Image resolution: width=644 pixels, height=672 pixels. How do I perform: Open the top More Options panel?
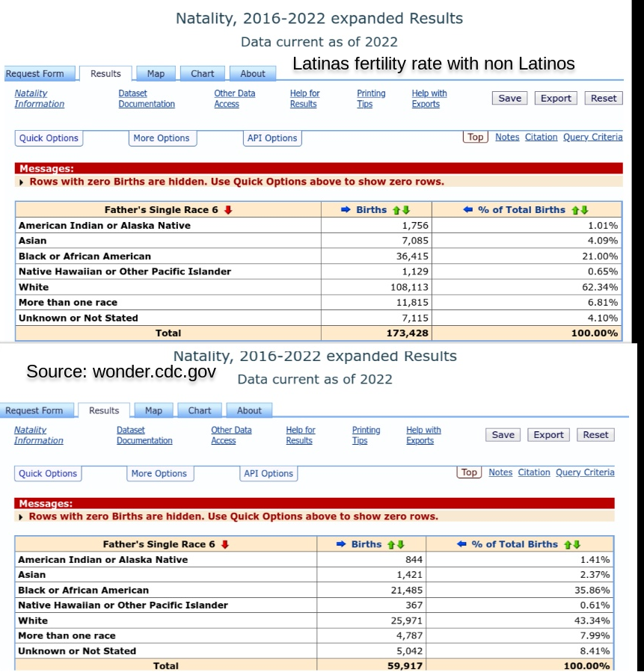[162, 138]
